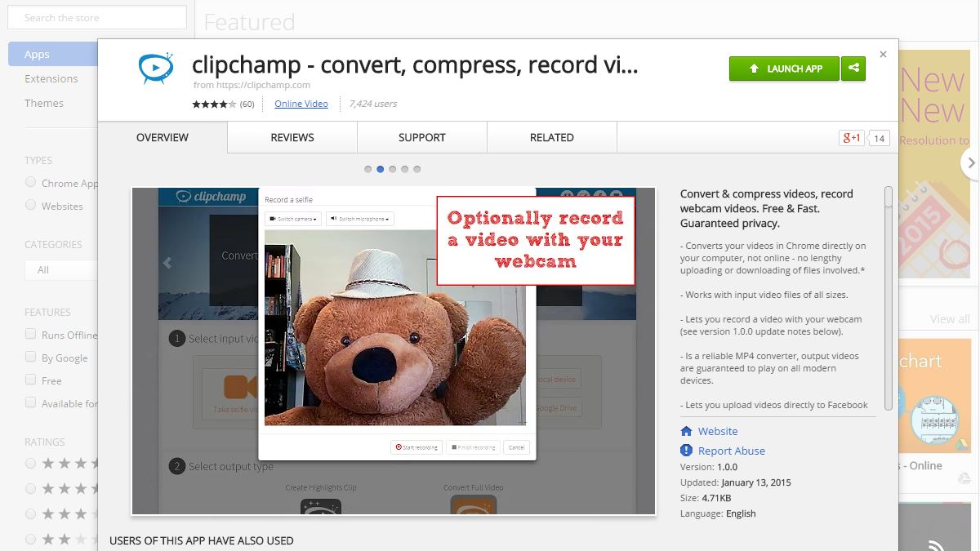The width and height of the screenshot is (980, 551).
Task: Click the Search the store field
Action: tap(96, 17)
